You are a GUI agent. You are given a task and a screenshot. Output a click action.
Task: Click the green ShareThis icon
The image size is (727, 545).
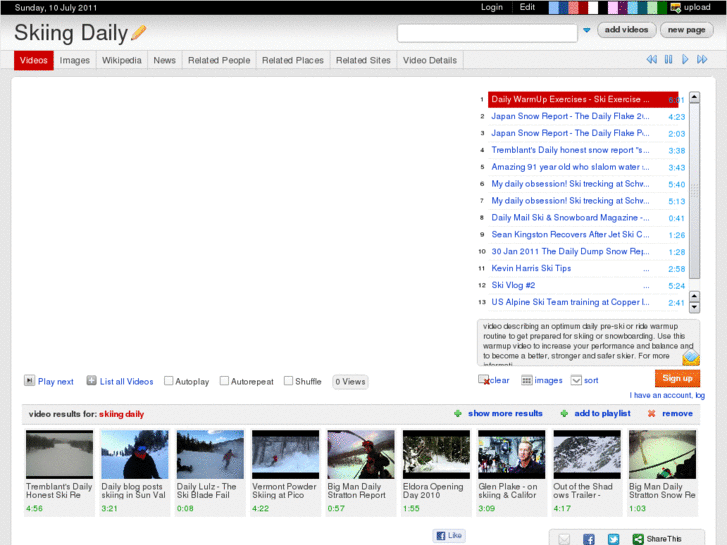(638, 539)
